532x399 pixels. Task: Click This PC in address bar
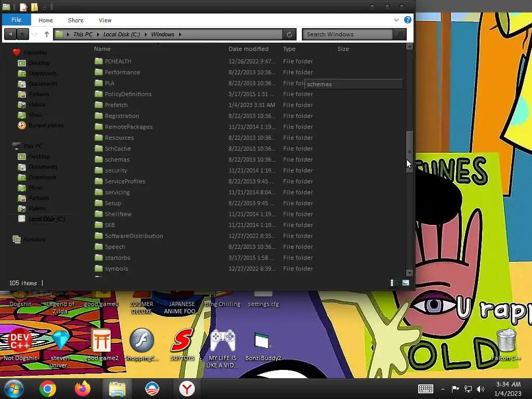[83, 34]
